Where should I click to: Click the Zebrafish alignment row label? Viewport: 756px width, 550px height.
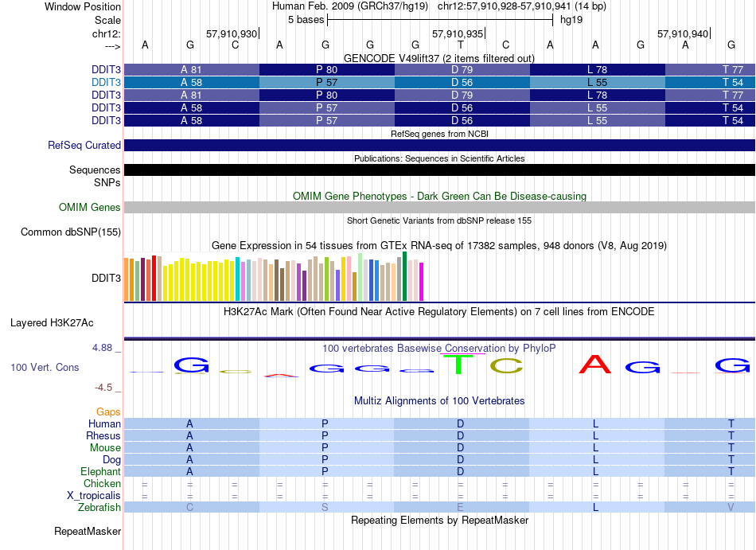[x=99, y=508]
